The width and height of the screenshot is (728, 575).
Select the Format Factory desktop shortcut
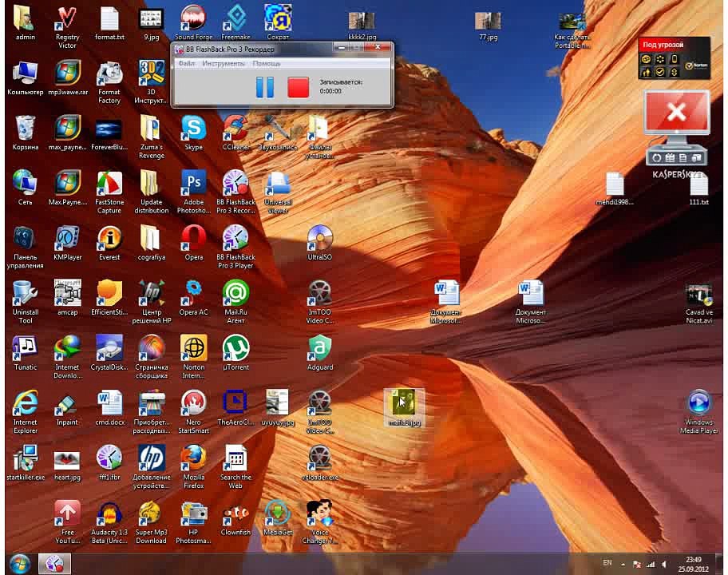click(109, 83)
